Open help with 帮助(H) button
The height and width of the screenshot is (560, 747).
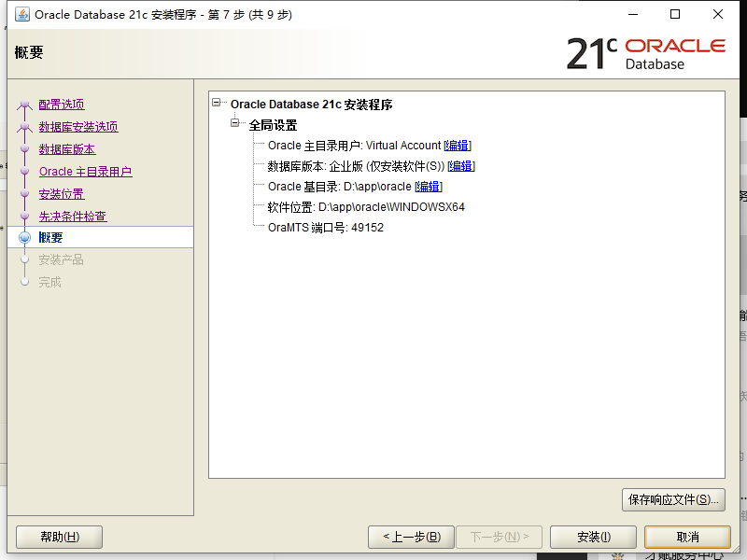[x=60, y=538]
